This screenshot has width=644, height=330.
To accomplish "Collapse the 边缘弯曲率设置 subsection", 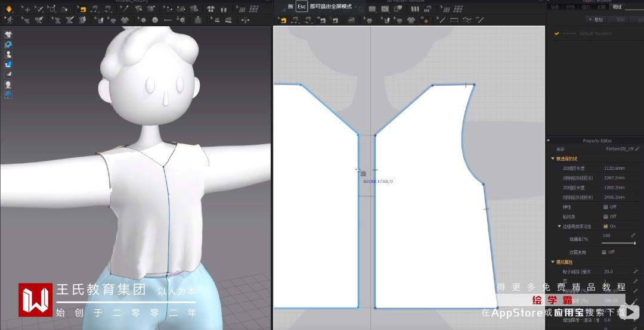I will (559, 226).
